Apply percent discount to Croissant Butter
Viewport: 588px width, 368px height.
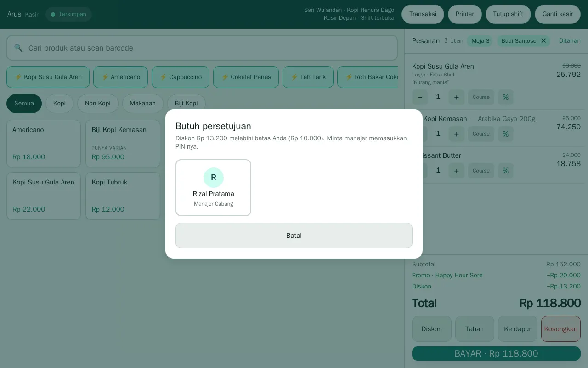point(505,171)
